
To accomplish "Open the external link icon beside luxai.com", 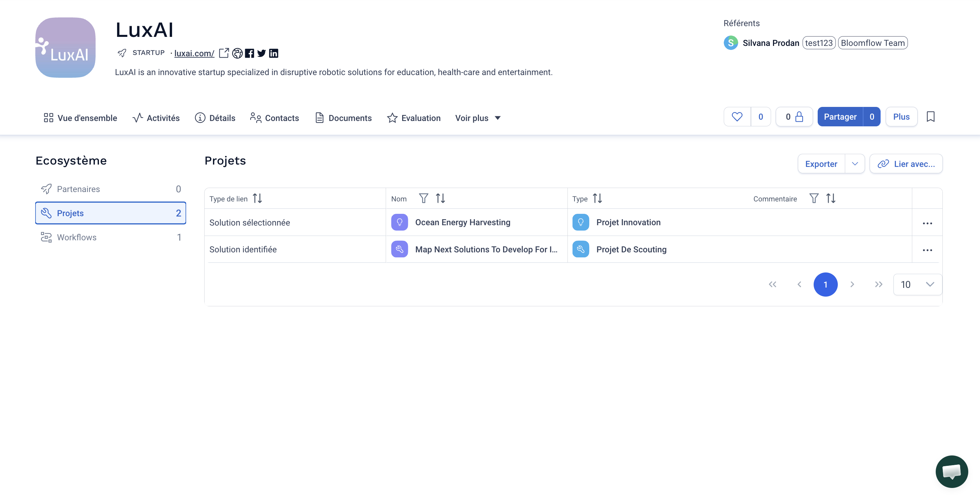I will [224, 53].
